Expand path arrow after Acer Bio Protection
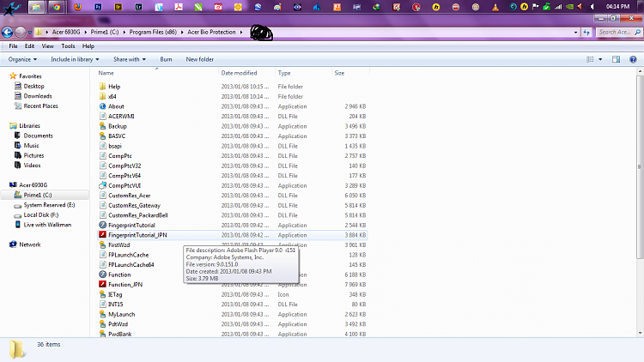Viewport: 644px width, 362px height. pyautogui.click(x=241, y=32)
